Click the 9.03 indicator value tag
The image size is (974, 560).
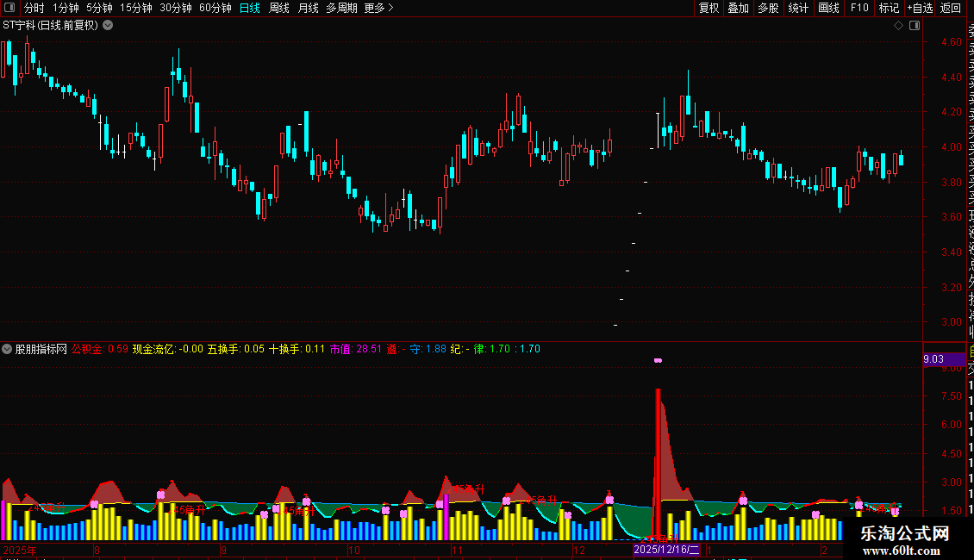point(944,359)
